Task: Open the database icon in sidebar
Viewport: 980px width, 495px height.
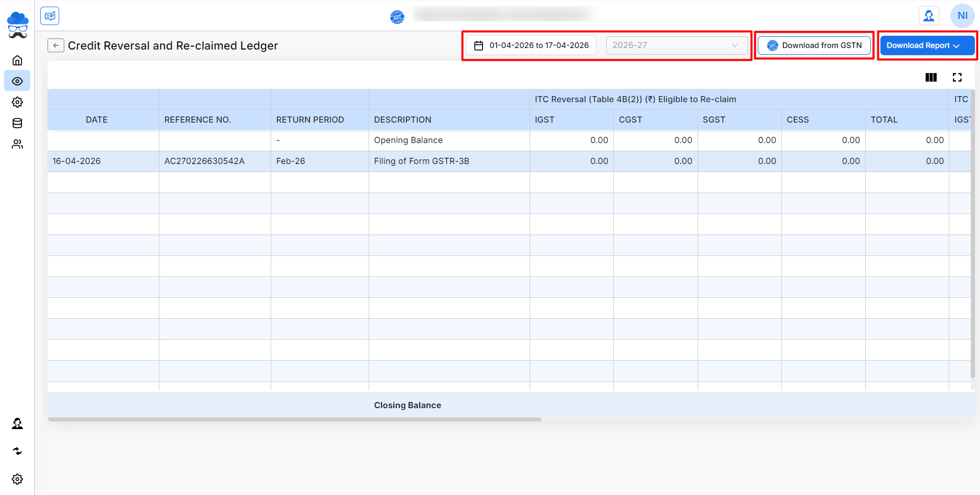Action: pyautogui.click(x=17, y=123)
